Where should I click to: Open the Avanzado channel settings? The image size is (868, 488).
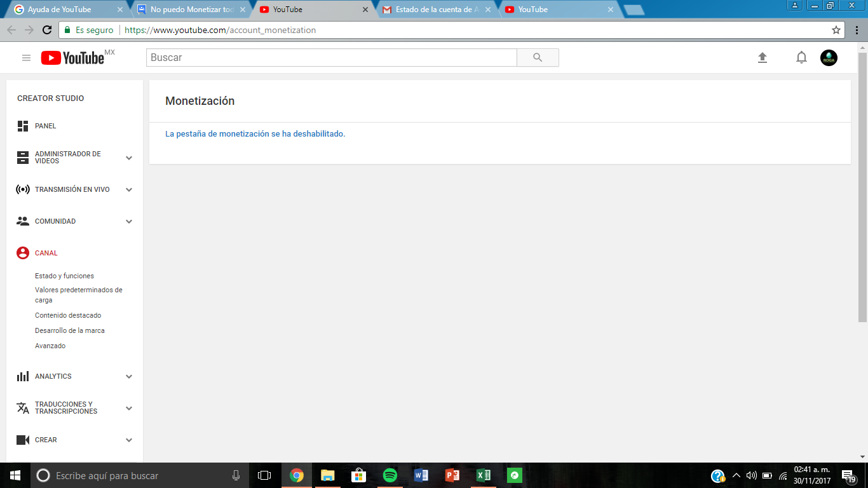[x=50, y=346]
